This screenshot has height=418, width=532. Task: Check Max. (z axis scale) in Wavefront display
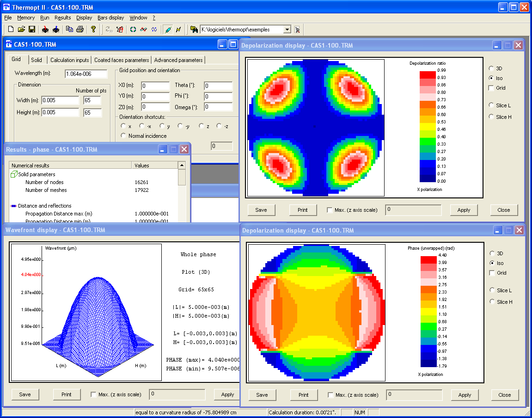(94, 395)
